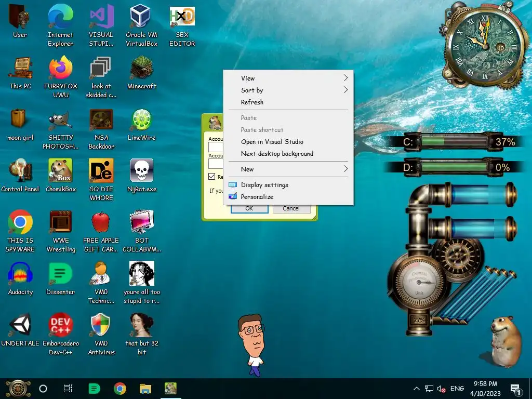Select the FREE APPLE GIFT CAR... icon

(x=101, y=231)
